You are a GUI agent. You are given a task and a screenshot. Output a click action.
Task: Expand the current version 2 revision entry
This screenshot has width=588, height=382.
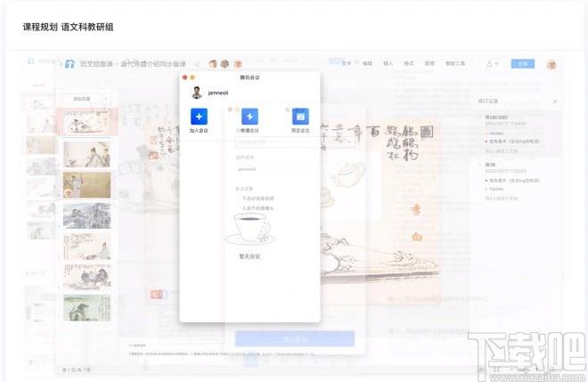click(481, 118)
